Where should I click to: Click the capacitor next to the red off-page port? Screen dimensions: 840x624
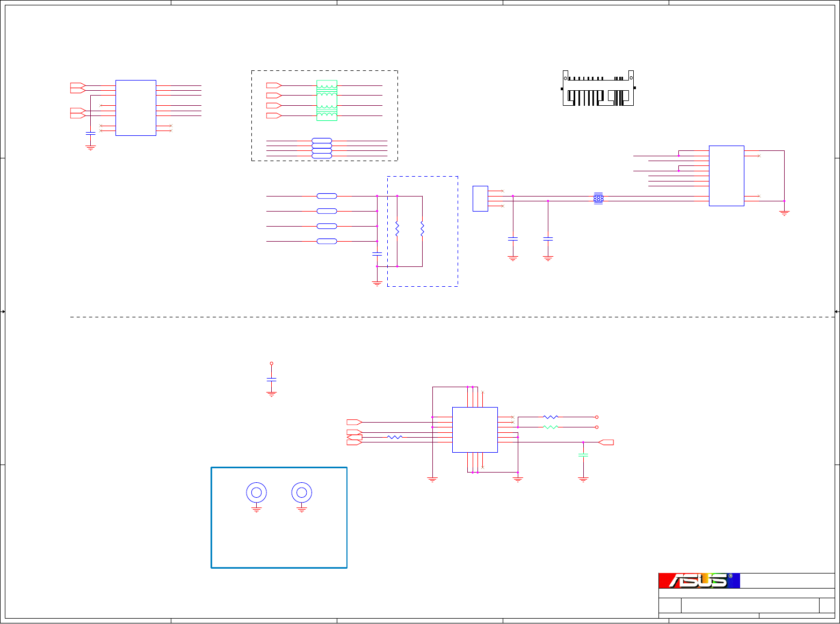[583, 455]
